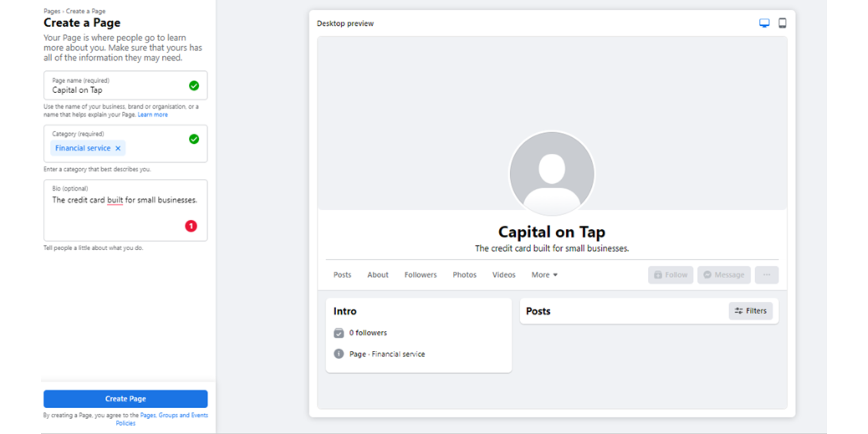Click the Filters sliders icon on Posts
The height and width of the screenshot is (434, 868).
click(739, 311)
